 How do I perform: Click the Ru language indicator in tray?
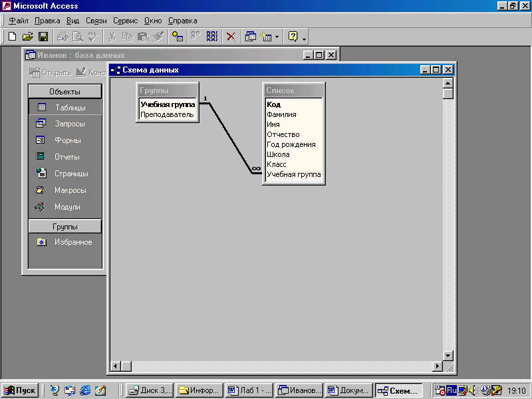click(452, 390)
